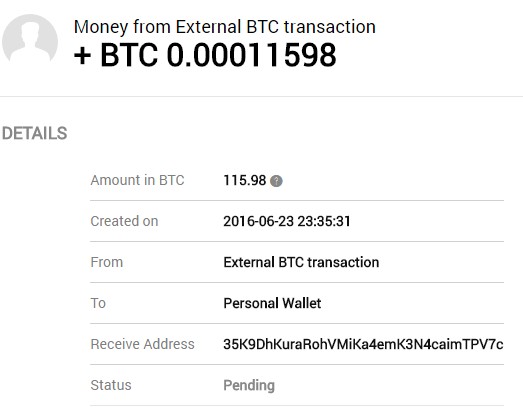Select the 115.98 amount value
This screenshot has height=412, width=523.
point(244,180)
